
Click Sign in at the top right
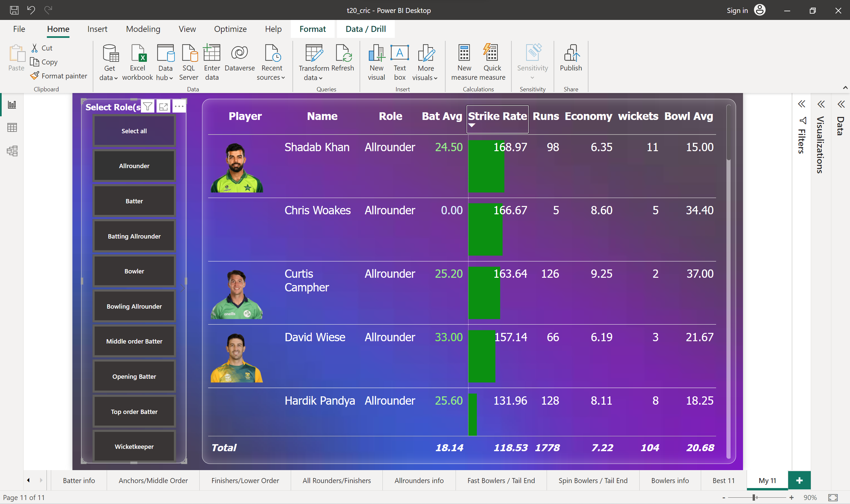coord(737,10)
